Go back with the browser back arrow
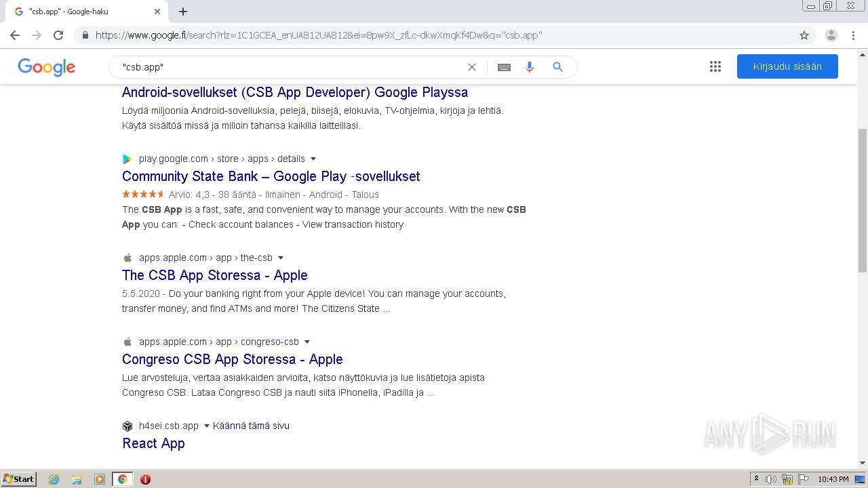The width and height of the screenshot is (868, 488). tap(15, 35)
